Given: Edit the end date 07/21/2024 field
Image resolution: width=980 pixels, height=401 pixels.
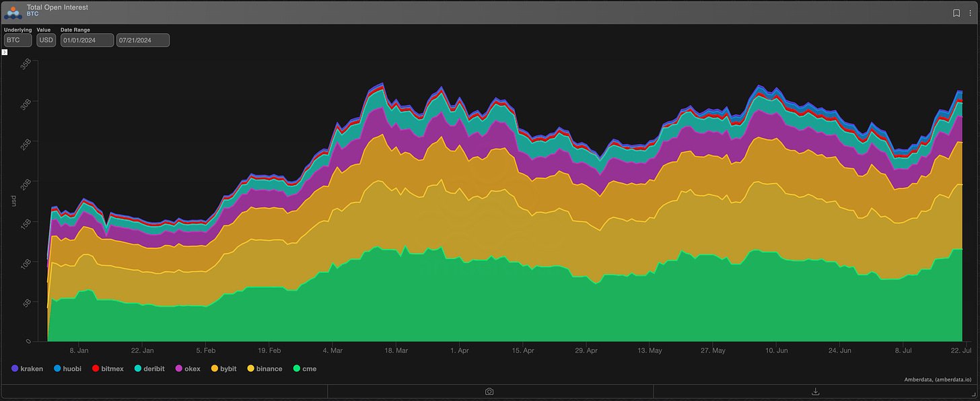Looking at the screenshot, I should [143, 40].
